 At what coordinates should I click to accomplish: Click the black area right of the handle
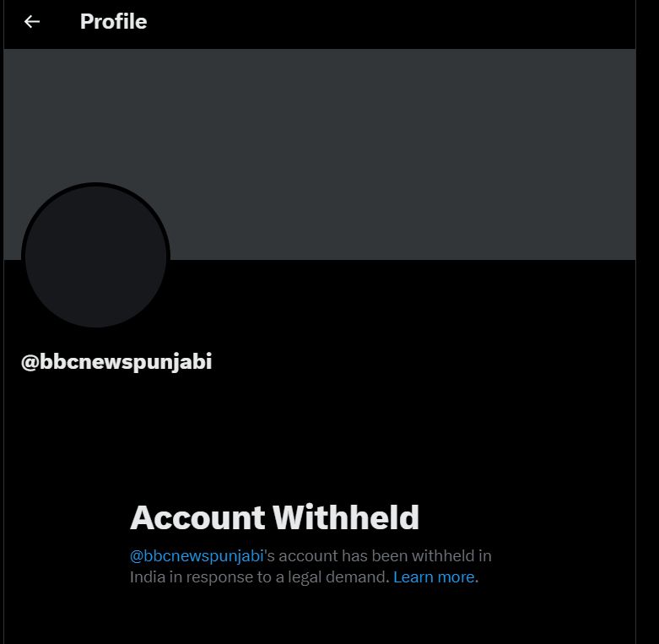(x=420, y=362)
